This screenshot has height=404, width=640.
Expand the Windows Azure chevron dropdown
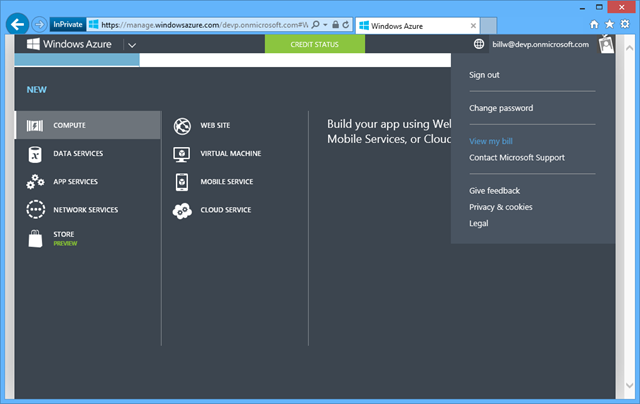pyautogui.click(x=131, y=45)
